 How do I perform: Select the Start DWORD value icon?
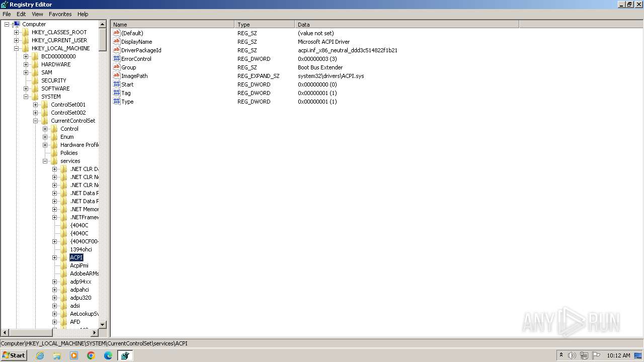[117, 84]
